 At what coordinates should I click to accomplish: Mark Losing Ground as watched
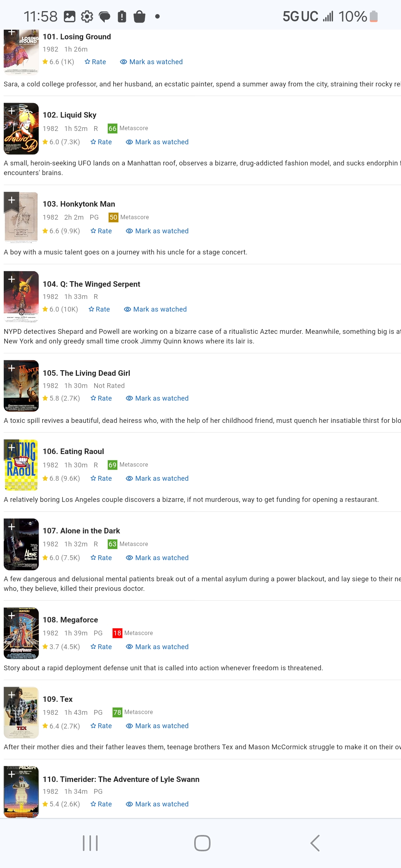(151, 62)
